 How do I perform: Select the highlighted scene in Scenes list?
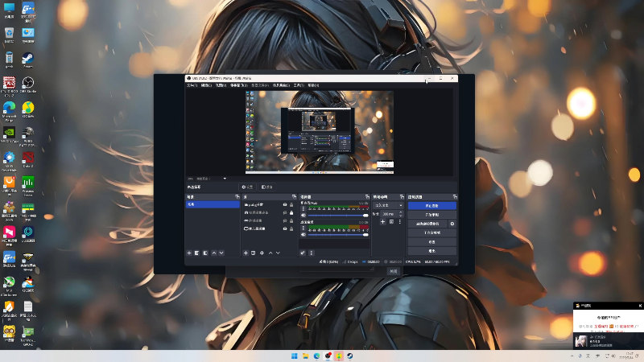pos(213,204)
